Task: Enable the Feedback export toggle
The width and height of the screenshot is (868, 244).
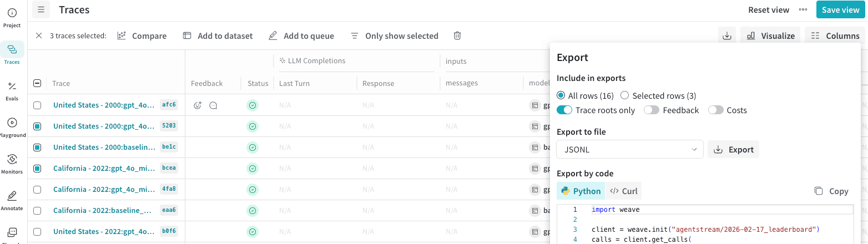Action: click(652, 110)
